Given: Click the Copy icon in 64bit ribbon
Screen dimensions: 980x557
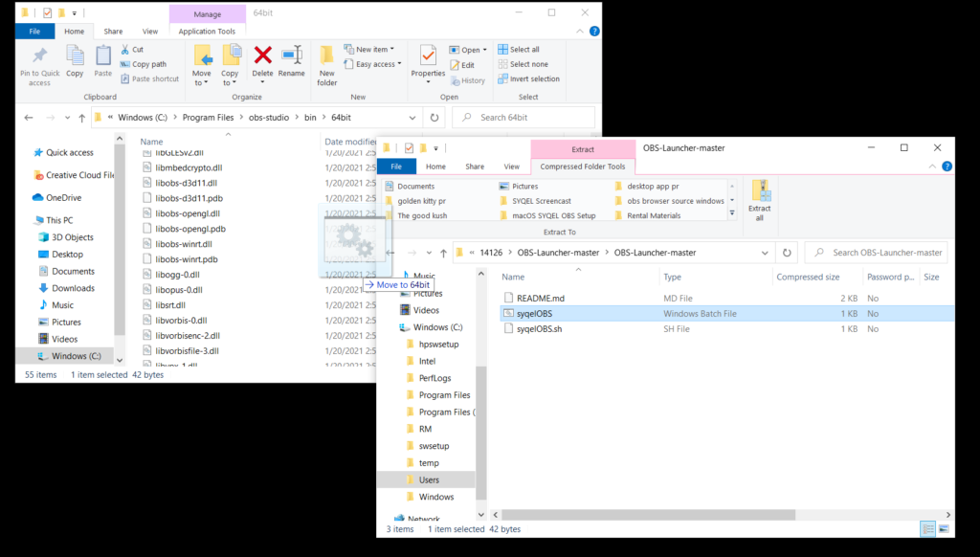Looking at the screenshot, I should point(75,56).
